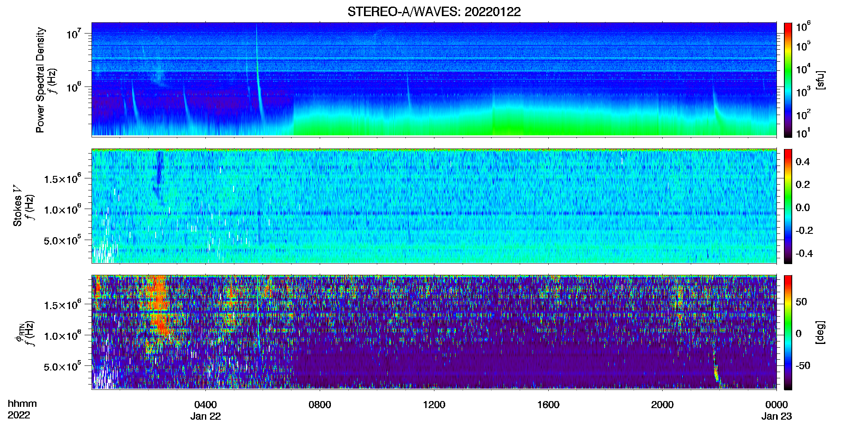Viewport: 868px width, 447px height.
Task: Click the 0400 time tick label
Action: pos(205,404)
